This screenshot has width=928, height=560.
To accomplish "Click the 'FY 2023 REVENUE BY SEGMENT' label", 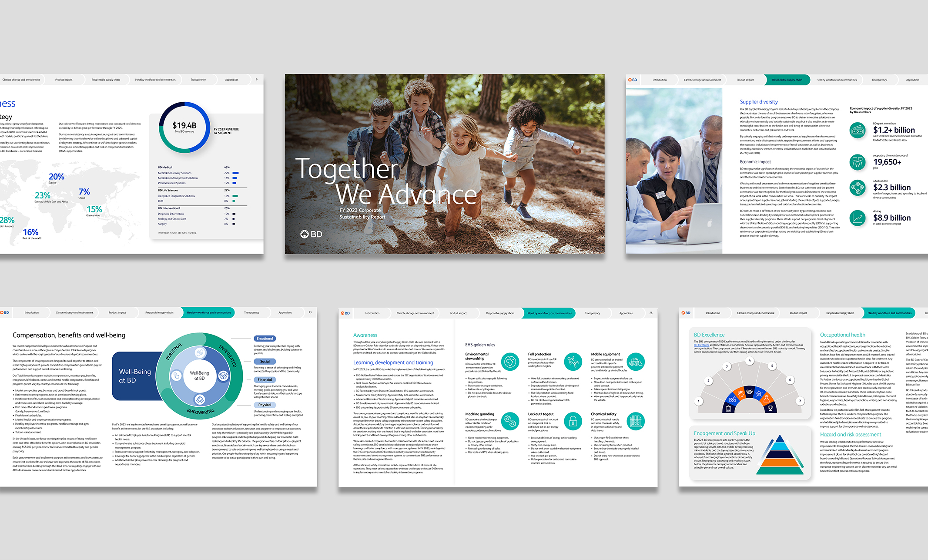I will click(x=226, y=131).
